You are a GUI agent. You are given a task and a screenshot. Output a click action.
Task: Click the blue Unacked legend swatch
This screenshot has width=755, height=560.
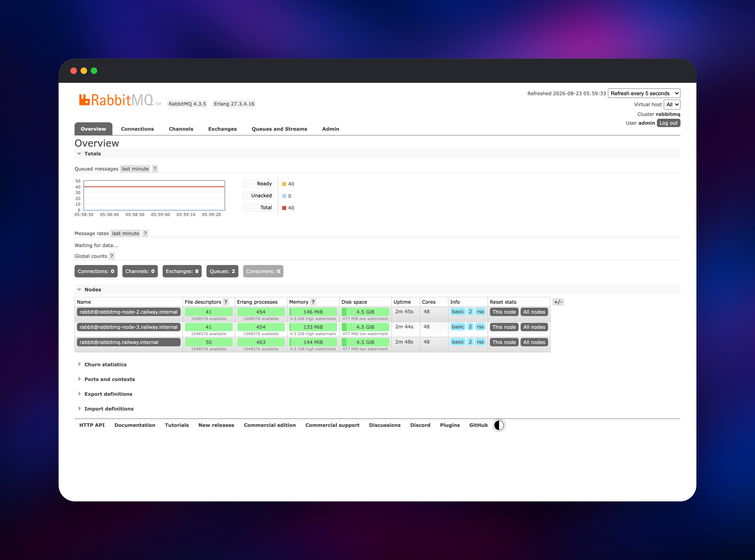tap(284, 196)
